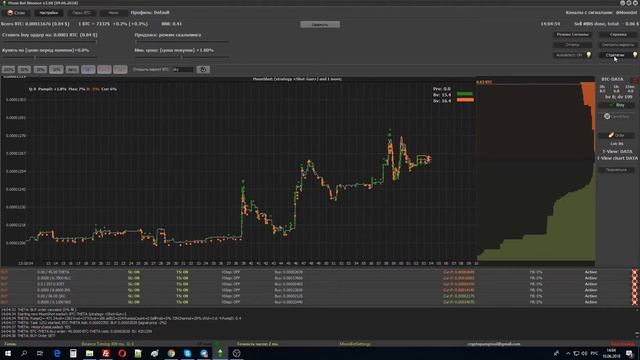This screenshot has width=640, height=360.
Task: Cancel the QKC order using its red X icon
Action: pyautogui.click(x=634, y=296)
